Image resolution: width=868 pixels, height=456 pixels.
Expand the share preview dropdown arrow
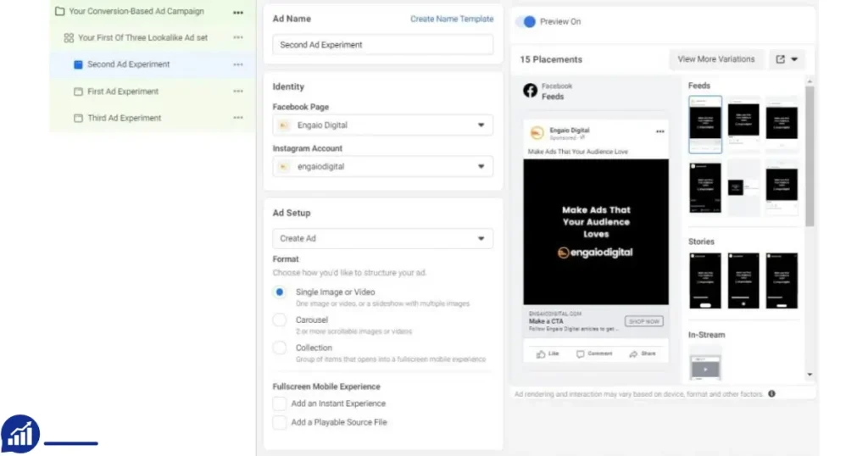(794, 59)
